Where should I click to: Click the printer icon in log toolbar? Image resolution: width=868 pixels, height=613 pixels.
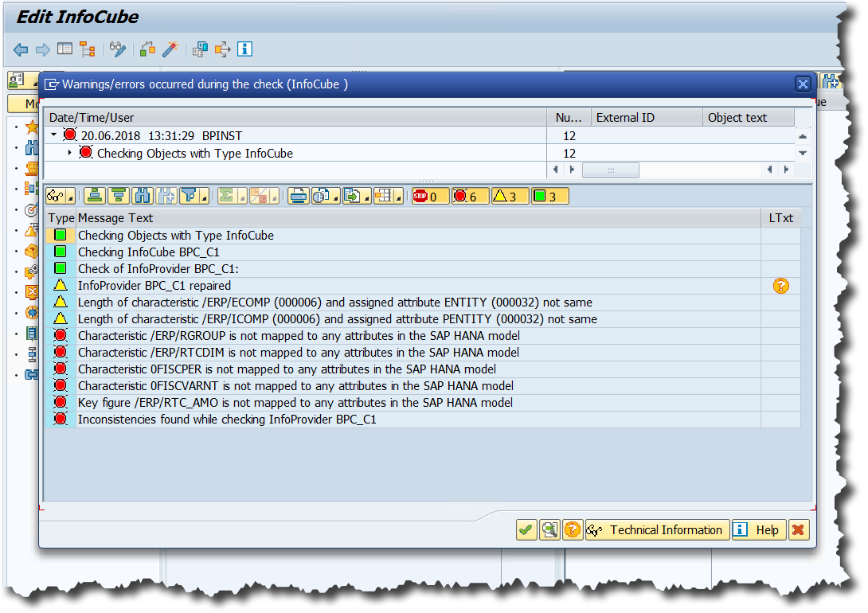tap(299, 196)
